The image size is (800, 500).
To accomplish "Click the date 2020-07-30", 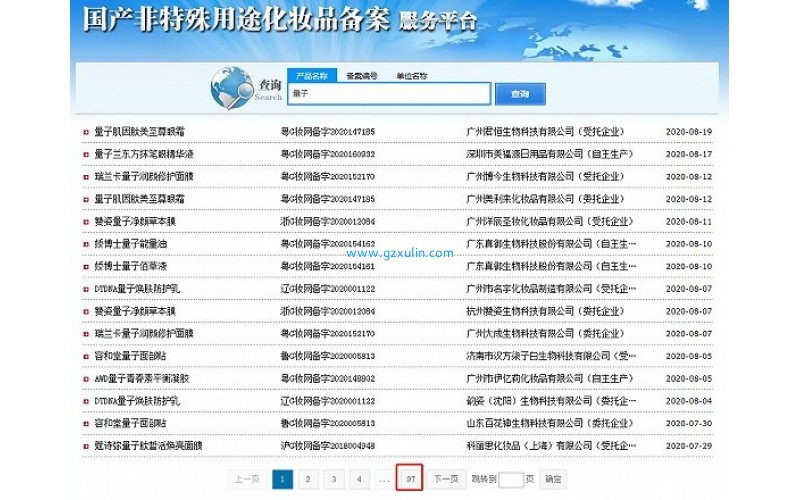I will (x=689, y=423).
